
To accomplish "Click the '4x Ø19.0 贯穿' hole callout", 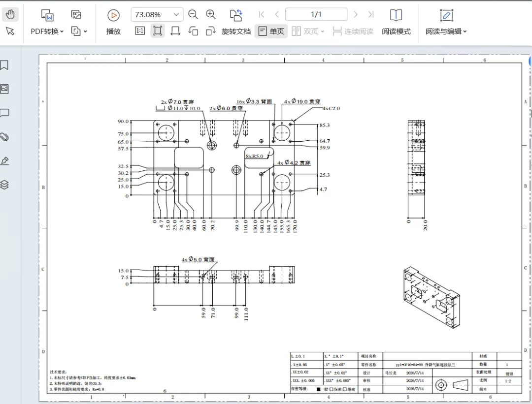I will [x=302, y=101].
